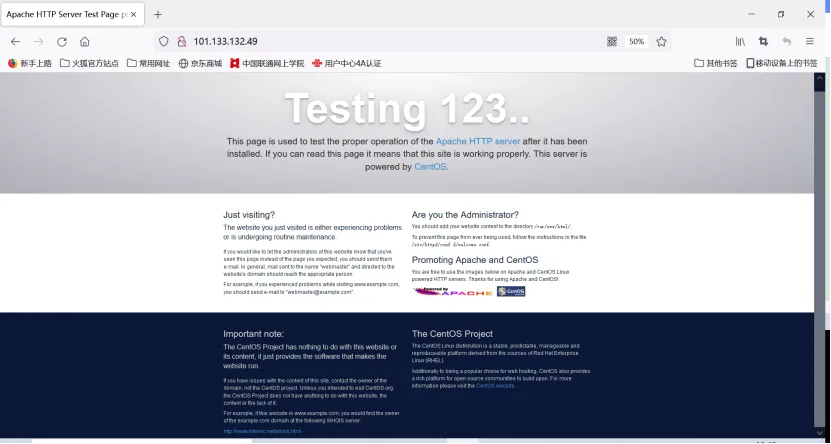Open the 京东商城 bookmark

tap(200, 64)
